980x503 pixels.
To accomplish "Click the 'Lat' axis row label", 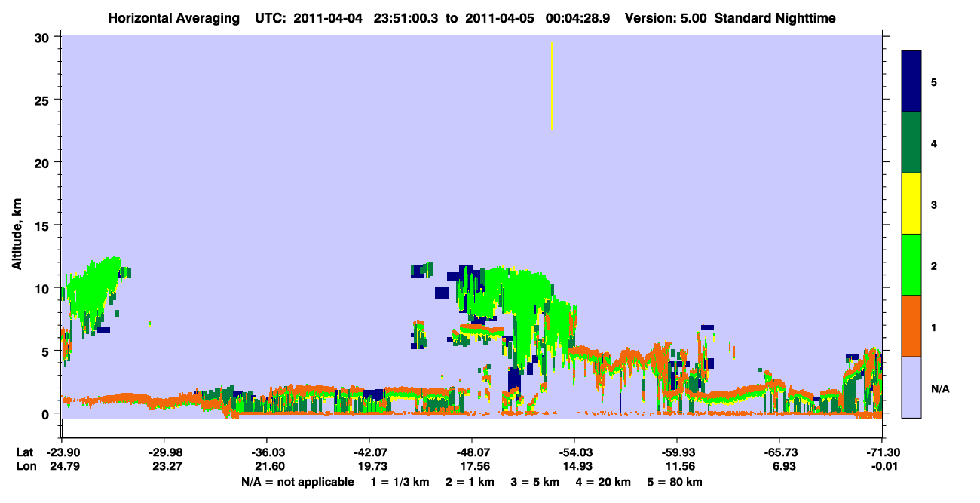I will click(25, 452).
